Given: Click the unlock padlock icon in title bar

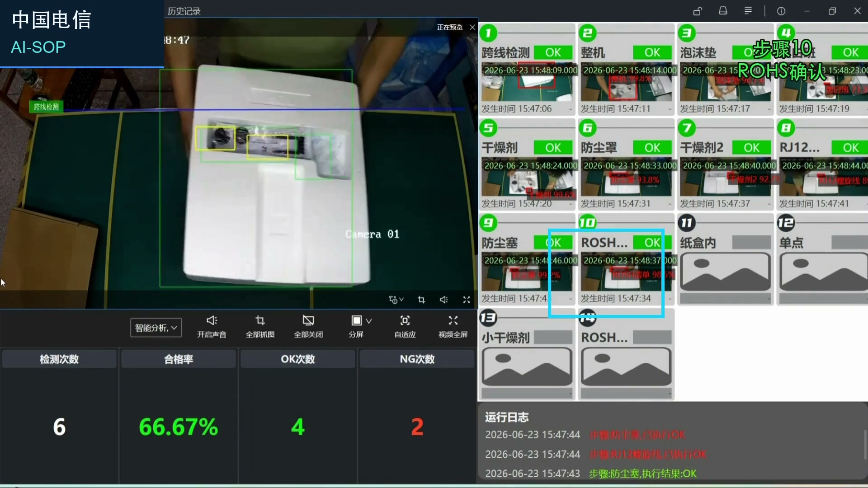Looking at the screenshot, I should pos(698,11).
